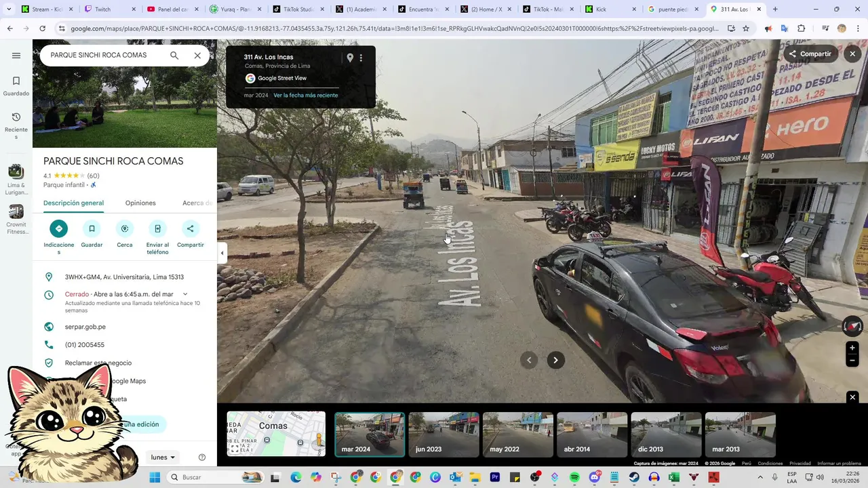Select the mar 2024 Street View thumbnail
Screen dimensions: 868x488
click(370, 434)
